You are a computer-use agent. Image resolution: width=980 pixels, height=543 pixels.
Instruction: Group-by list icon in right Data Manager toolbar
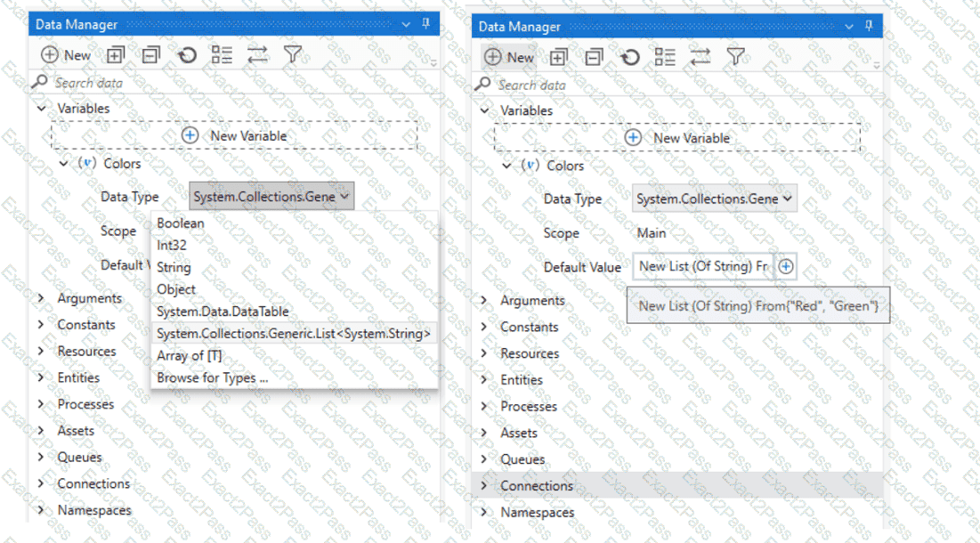pyautogui.click(x=664, y=58)
